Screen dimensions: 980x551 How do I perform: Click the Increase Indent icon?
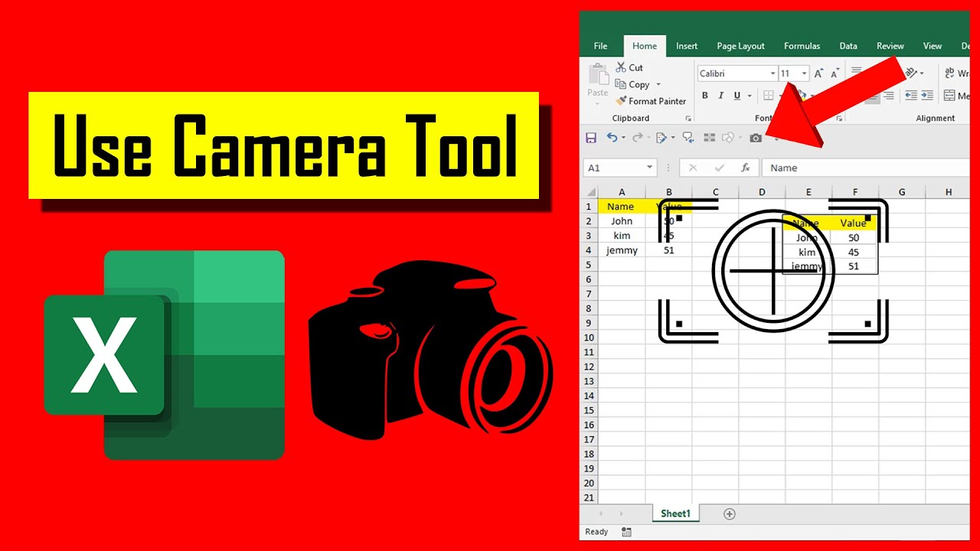point(927,96)
